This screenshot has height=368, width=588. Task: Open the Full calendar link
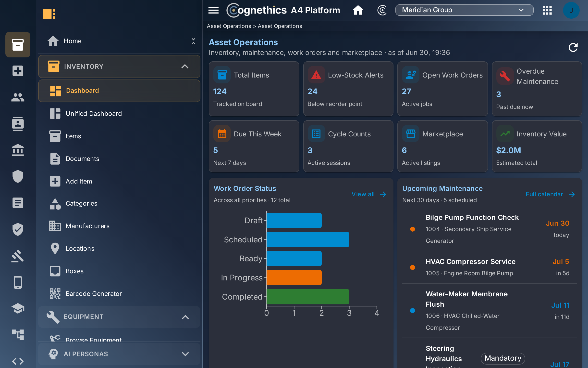[x=550, y=194]
